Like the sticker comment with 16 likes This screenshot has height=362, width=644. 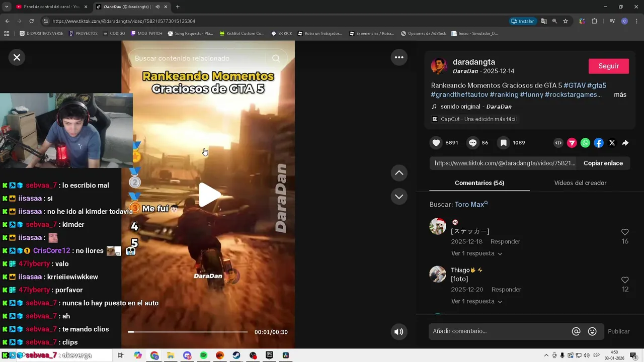[x=625, y=232]
